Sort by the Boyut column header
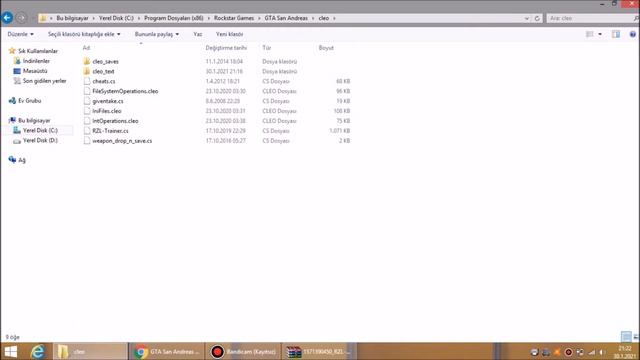The image size is (640, 360). pyautogui.click(x=326, y=48)
